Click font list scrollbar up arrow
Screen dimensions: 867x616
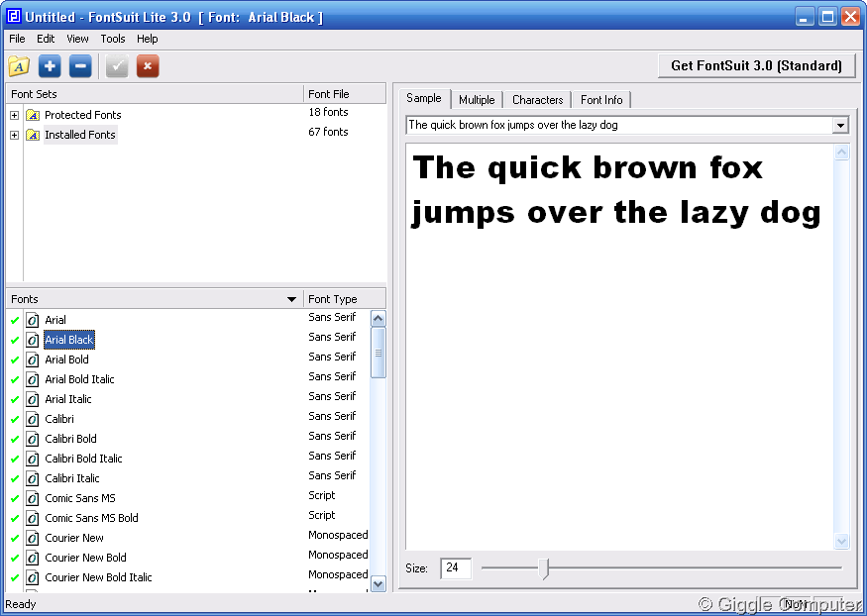(x=379, y=319)
